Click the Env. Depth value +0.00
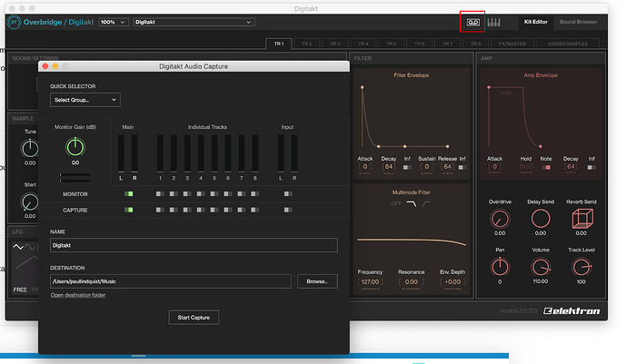 (x=453, y=281)
